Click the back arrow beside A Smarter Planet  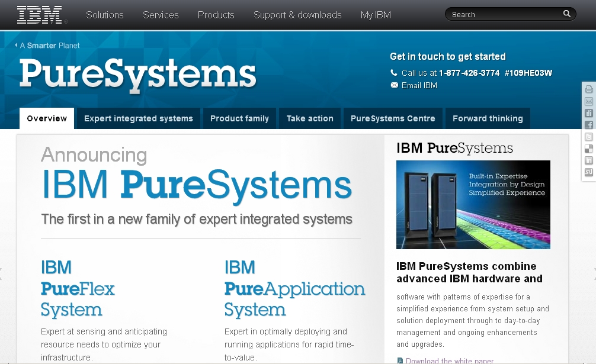[16, 45]
